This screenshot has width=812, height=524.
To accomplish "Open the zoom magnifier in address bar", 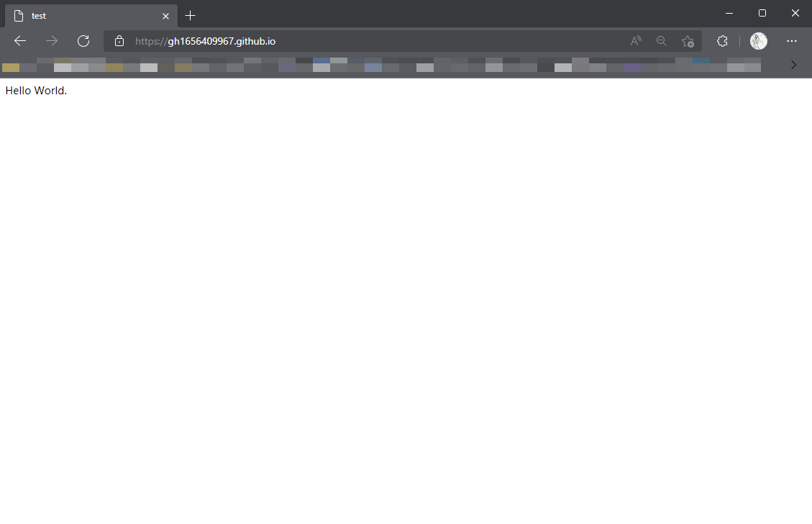I will (662, 41).
